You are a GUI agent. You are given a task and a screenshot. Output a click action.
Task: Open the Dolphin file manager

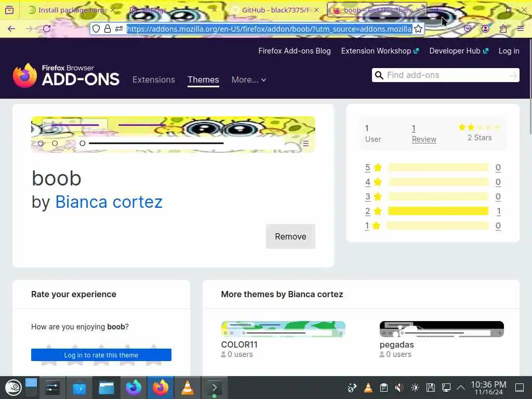point(106,388)
